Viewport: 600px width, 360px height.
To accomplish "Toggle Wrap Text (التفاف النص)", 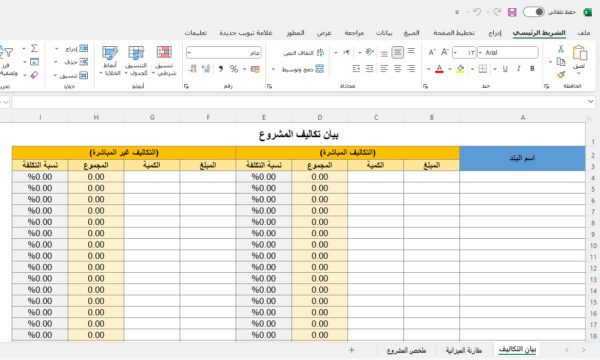I will tap(303, 52).
